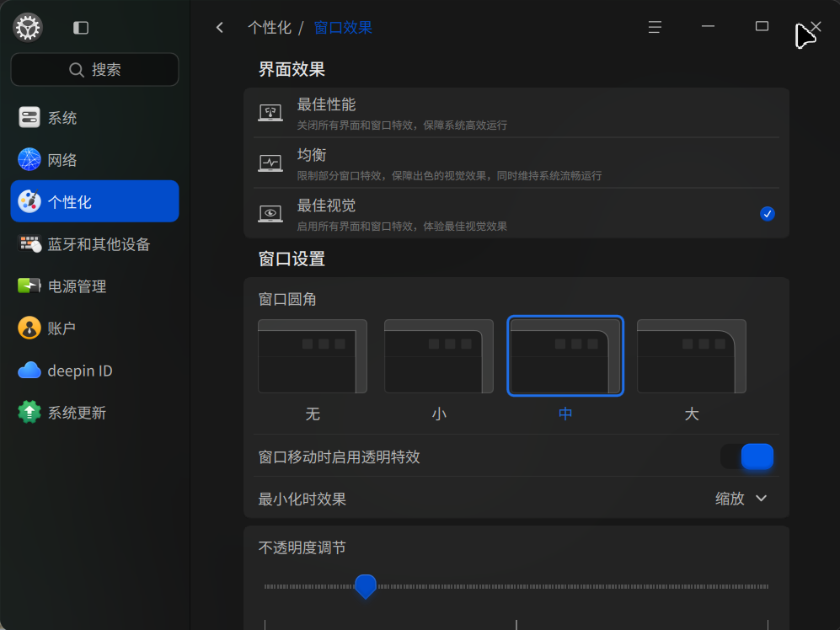Toggle the sidebar collapse icon
Viewport: 840px width, 630px height.
81,28
